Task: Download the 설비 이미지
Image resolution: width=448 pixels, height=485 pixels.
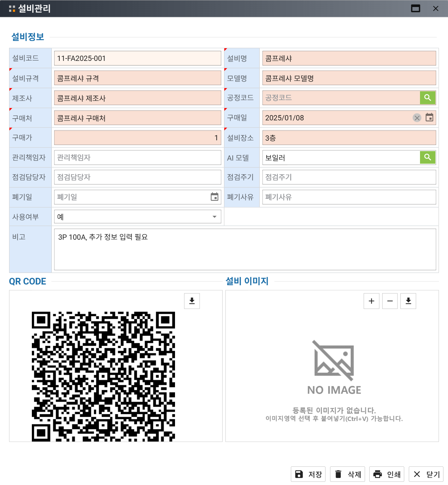Action: click(x=408, y=301)
